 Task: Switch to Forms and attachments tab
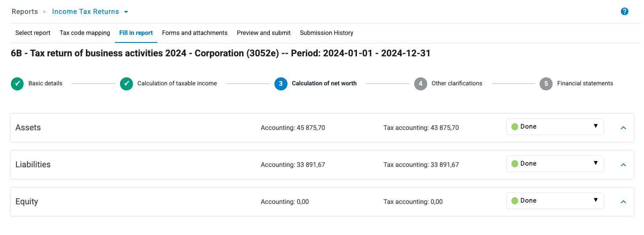click(x=194, y=33)
